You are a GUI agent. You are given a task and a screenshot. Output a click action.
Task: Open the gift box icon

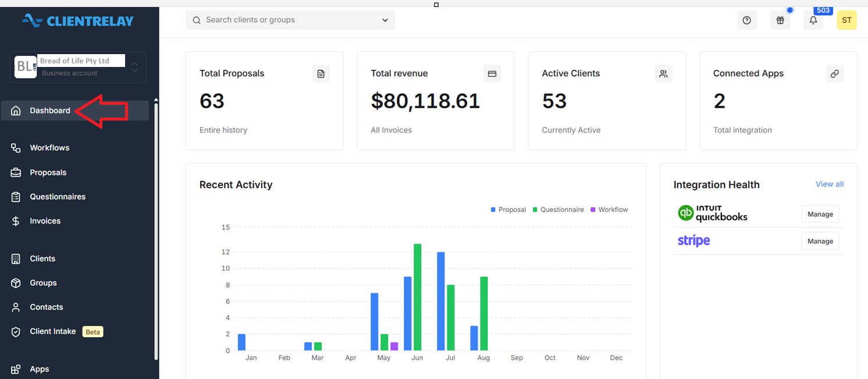tap(780, 20)
